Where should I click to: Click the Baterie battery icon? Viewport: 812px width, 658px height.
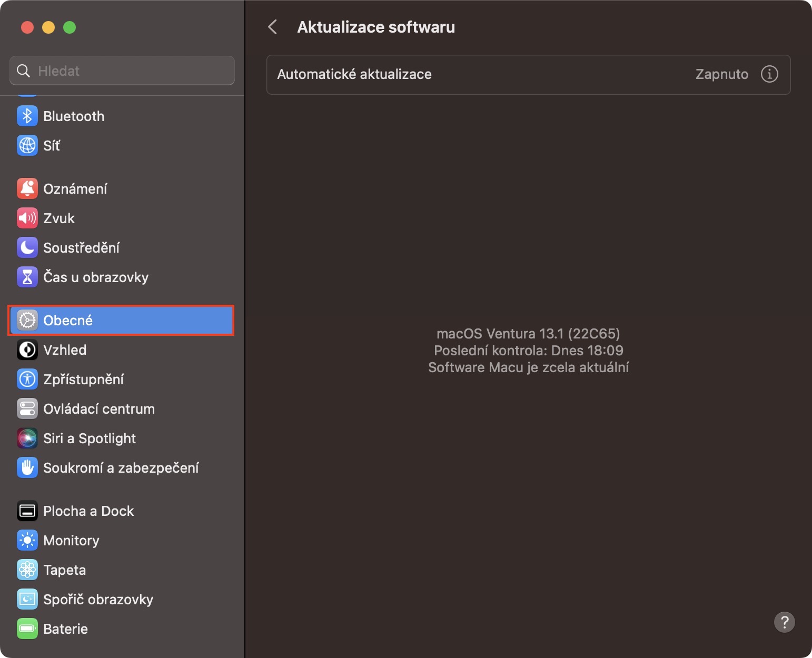(x=27, y=629)
